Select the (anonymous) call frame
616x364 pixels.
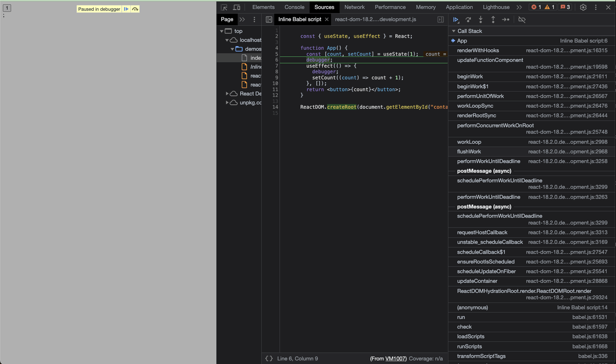[x=532, y=307]
